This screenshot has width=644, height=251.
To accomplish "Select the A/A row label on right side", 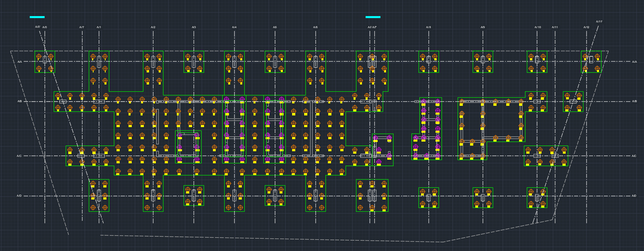I will (x=634, y=62).
